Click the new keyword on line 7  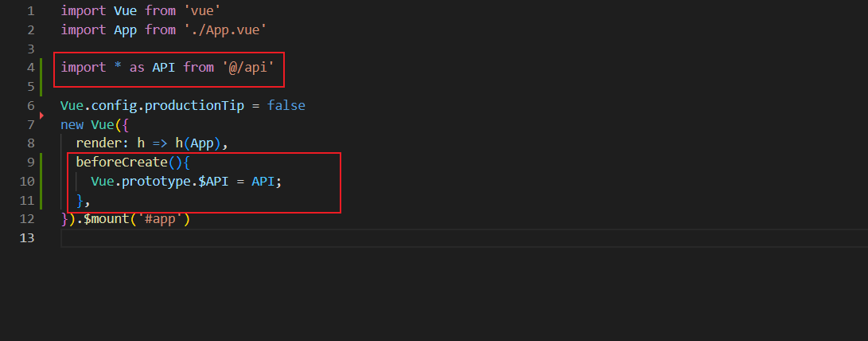pyautogui.click(x=72, y=125)
